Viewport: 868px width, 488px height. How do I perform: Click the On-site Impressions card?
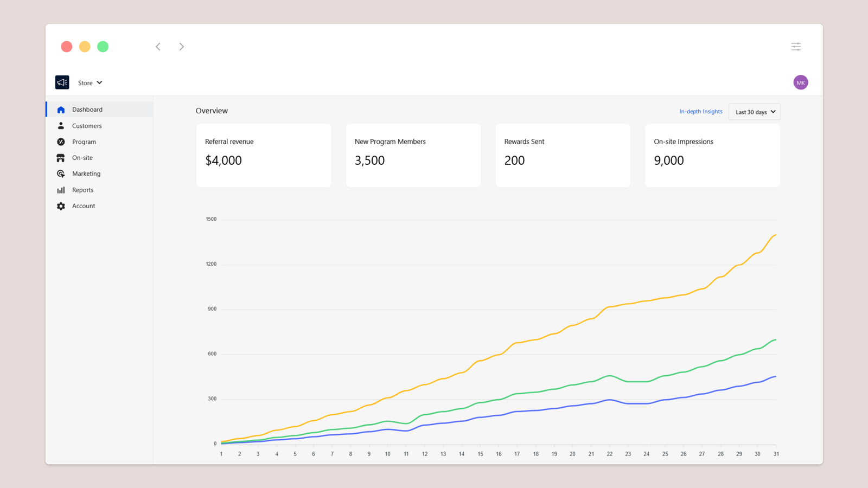[712, 156]
